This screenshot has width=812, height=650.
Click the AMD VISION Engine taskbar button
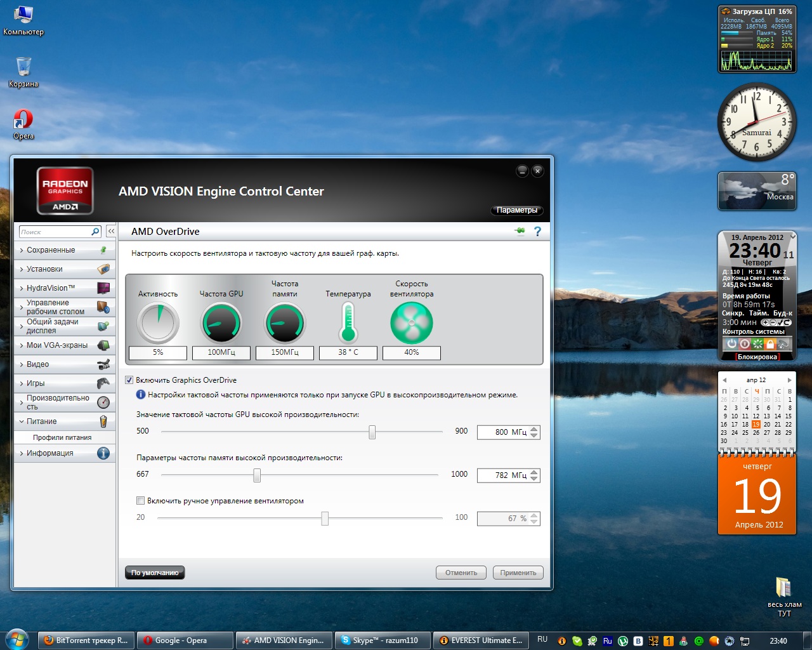284,640
